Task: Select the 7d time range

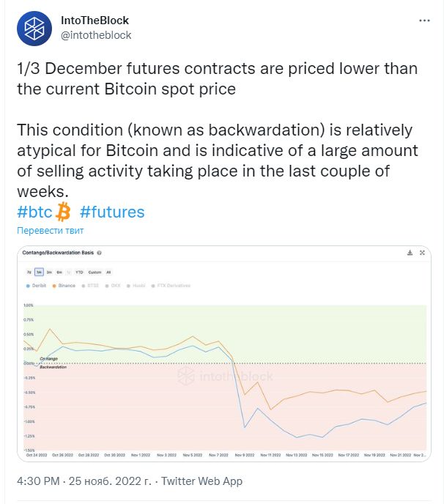Action: [29, 272]
